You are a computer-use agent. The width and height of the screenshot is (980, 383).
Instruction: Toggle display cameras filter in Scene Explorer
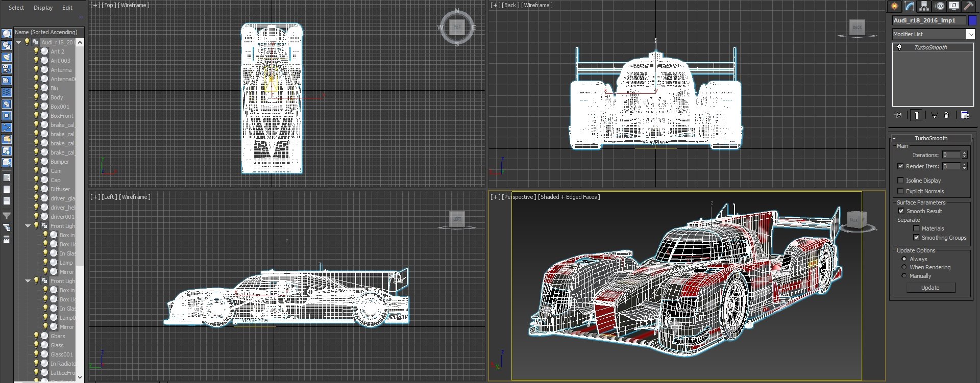7,69
